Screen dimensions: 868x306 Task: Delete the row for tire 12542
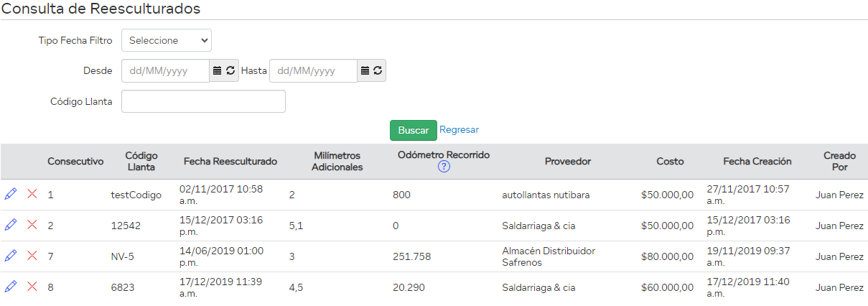click(x=32, y=225)
